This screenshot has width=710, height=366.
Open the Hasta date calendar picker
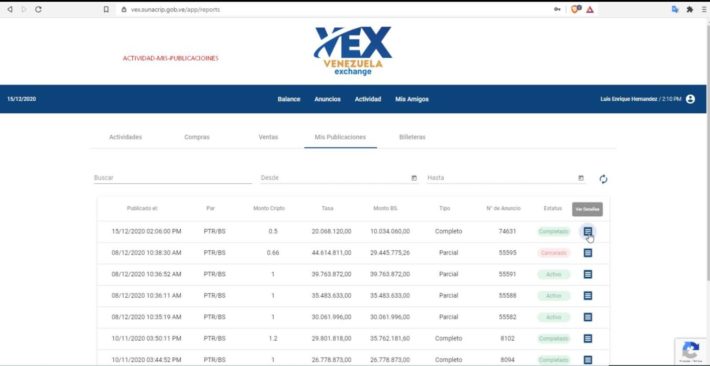581,178
